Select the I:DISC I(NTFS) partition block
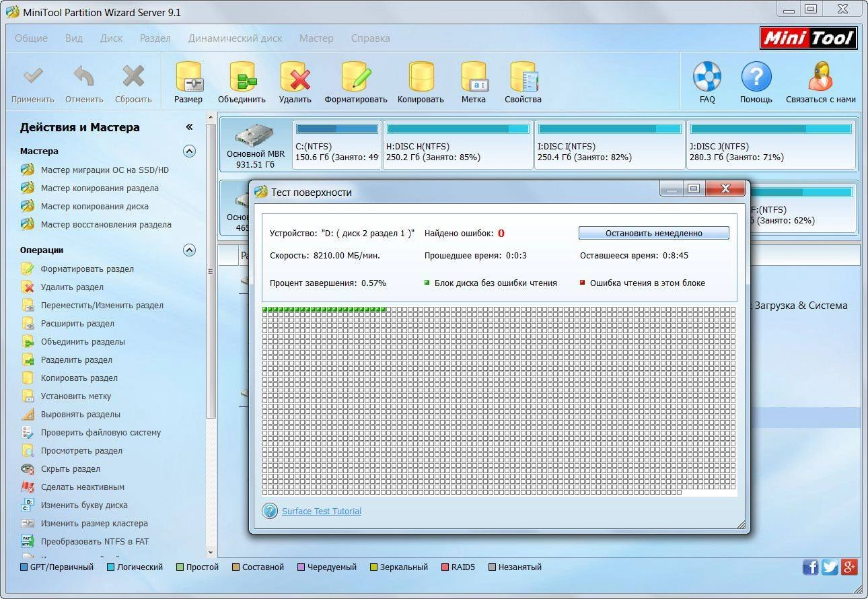 (610, 145)
